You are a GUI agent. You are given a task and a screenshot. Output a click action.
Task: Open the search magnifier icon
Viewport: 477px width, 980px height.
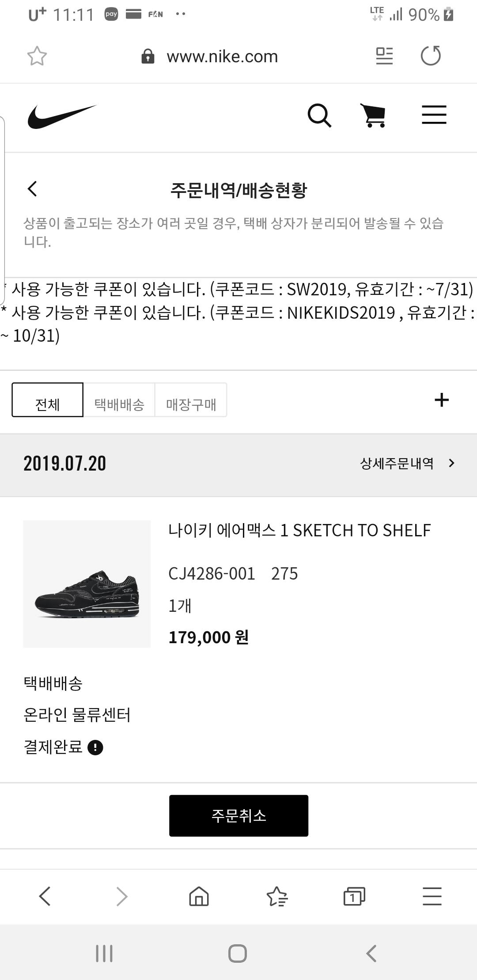319,116
